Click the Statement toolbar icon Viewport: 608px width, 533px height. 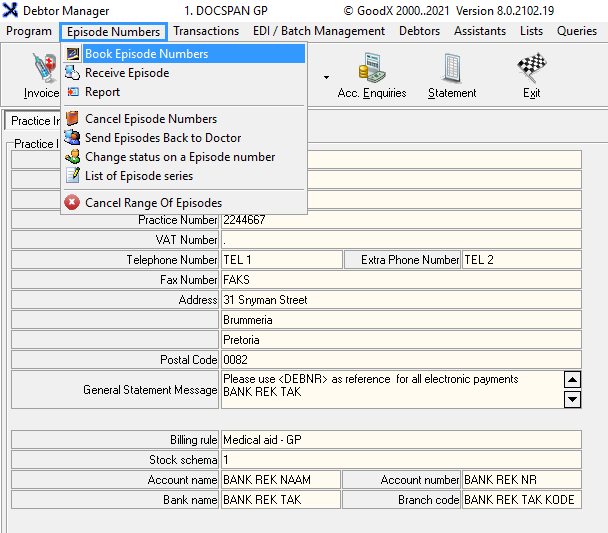452,75
